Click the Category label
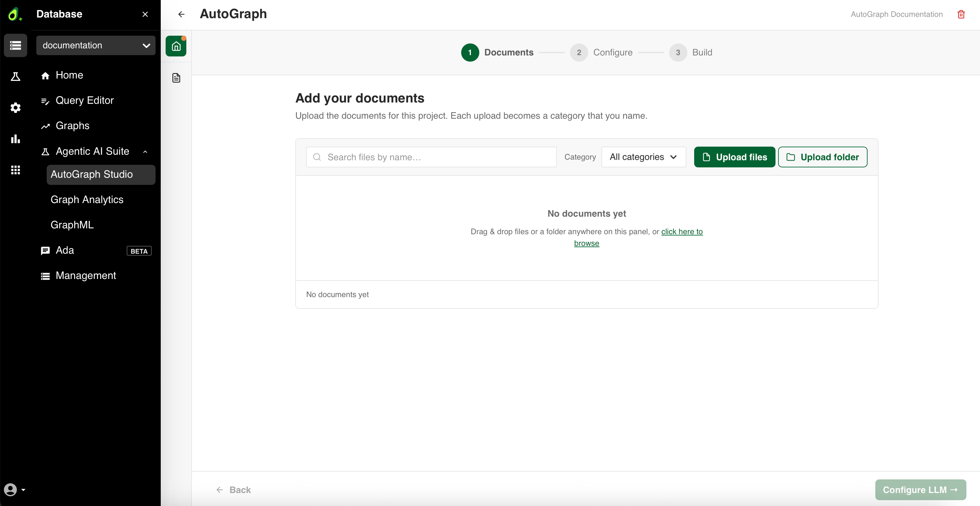 (580, 157)
